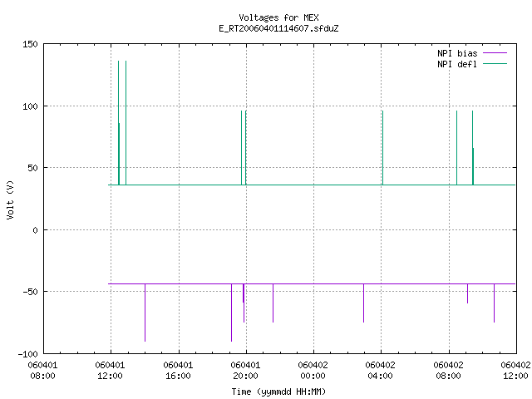Click the purple bias spike near 060402 03:00

click(x=364, y=303)
